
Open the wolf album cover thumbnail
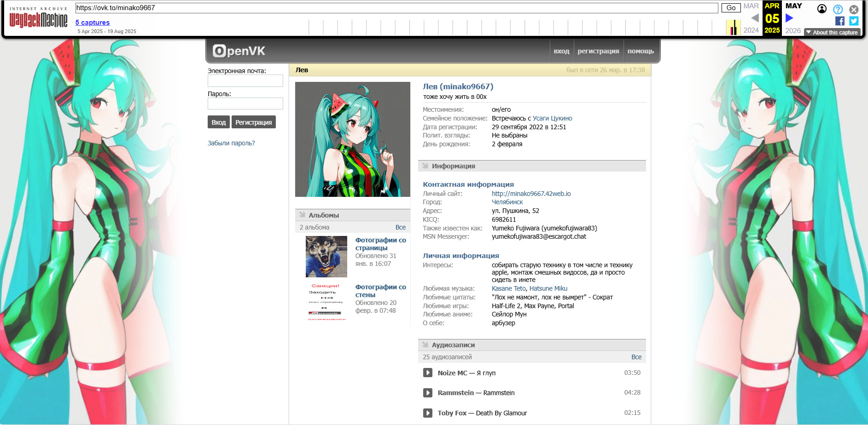326,257
